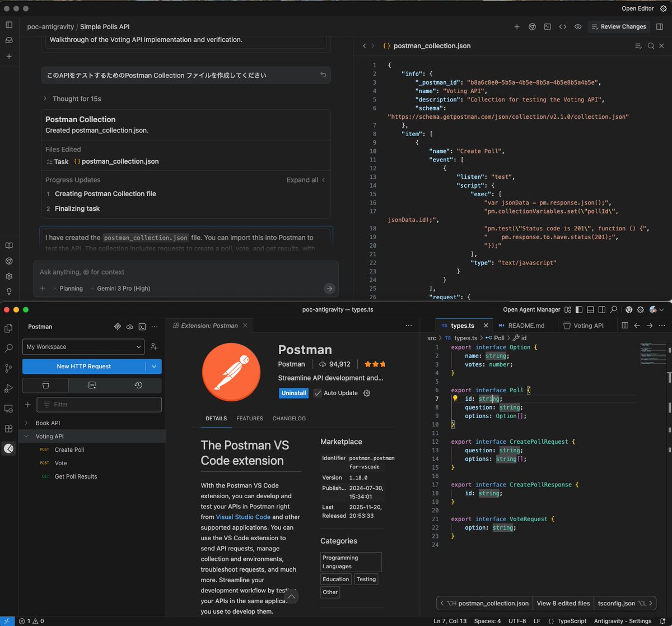Image resolution: width=672 pixels, height=626 pixels.
Task: Collapse the Voting API collection
Action: click(x=26, y=437)
